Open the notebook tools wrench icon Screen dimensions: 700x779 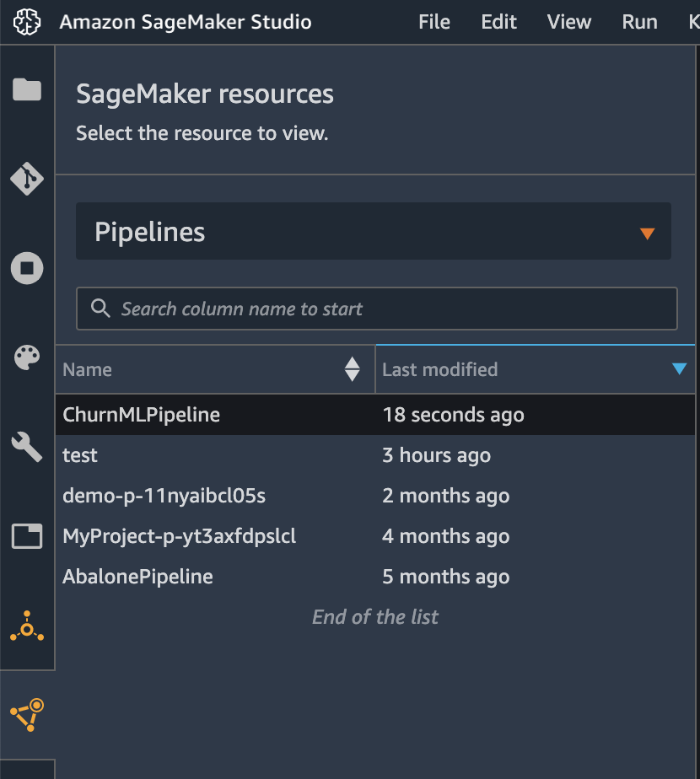point(27,447)
